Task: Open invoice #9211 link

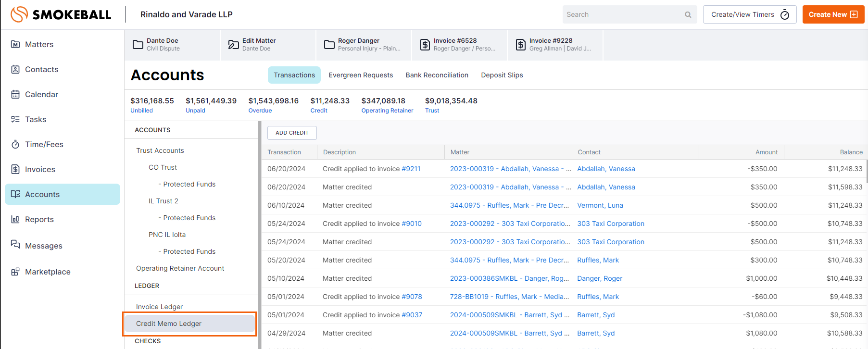Action: coord(411,169)
